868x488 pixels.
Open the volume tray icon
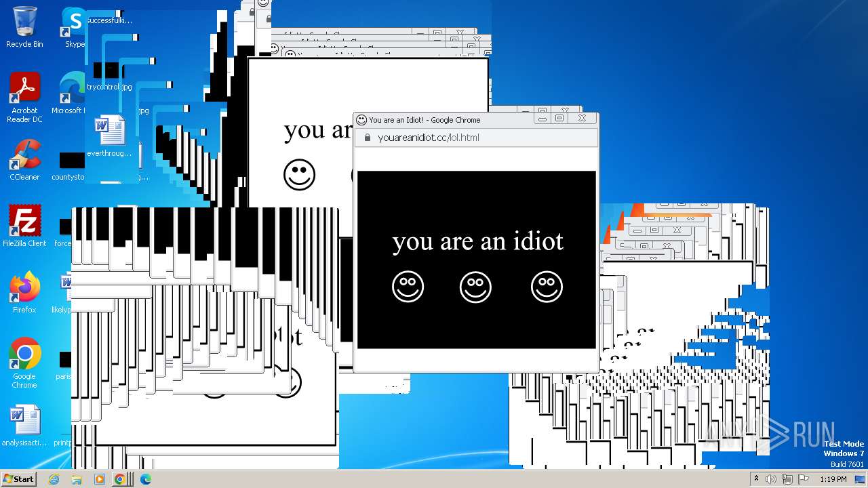(x=771, y=479)
